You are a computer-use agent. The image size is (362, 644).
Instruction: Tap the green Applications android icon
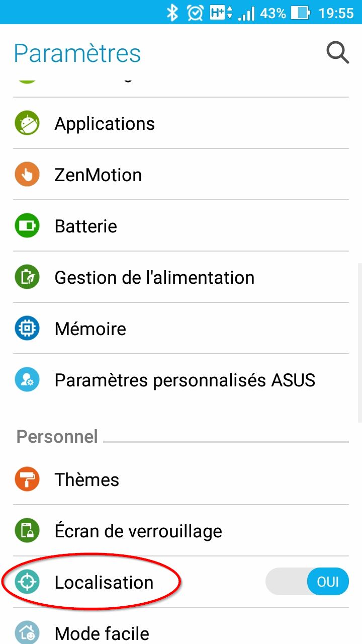pyautogui.click(x=27, y=123)
